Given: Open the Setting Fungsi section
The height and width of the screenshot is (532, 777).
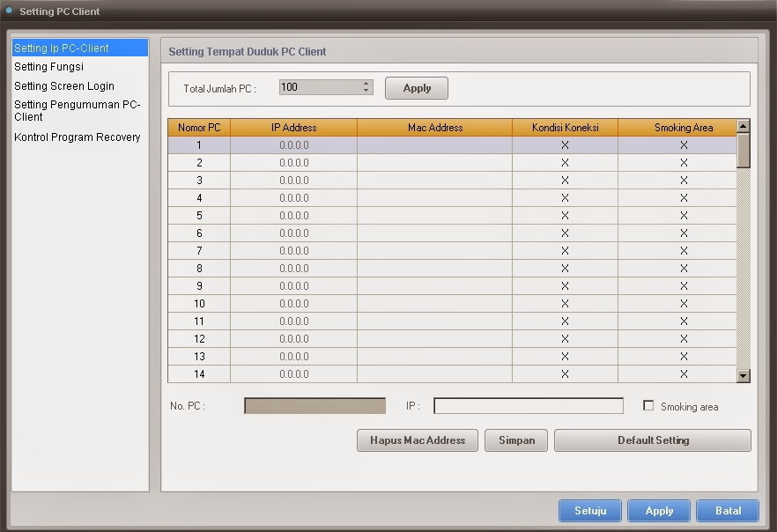Looking at the screenshot, I should click(48, 66).
